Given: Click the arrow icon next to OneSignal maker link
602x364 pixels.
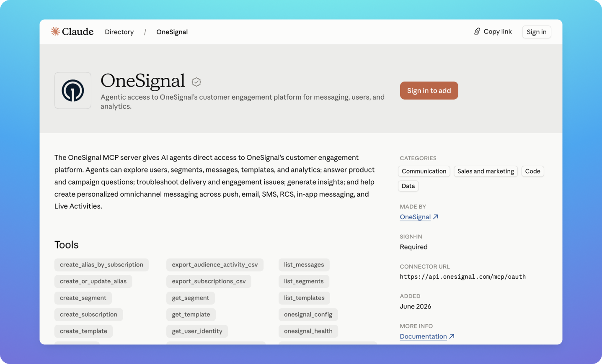Looking at the screenshot, I should pyautogui.click(x=436, y=217).
